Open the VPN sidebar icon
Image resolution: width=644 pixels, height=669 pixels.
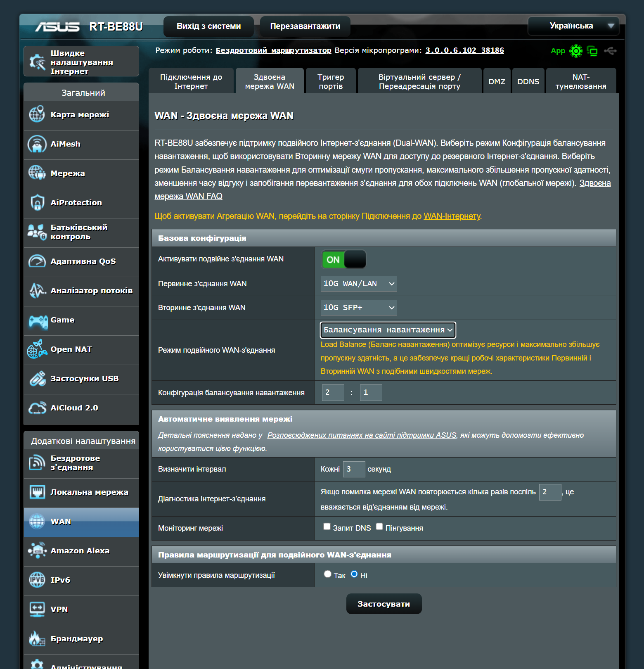point(37,609)
